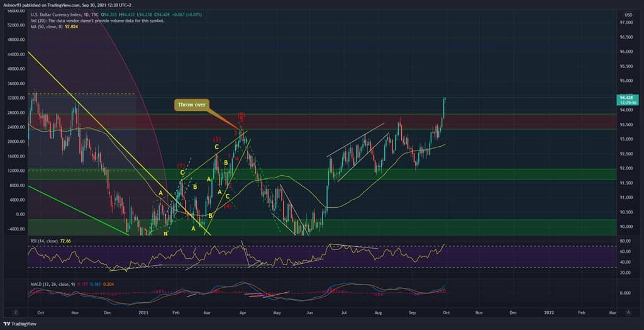Select the MACD (12, 26, close, 9) legend
Viewport: 644px width, 330px height.
coord(53,283)
